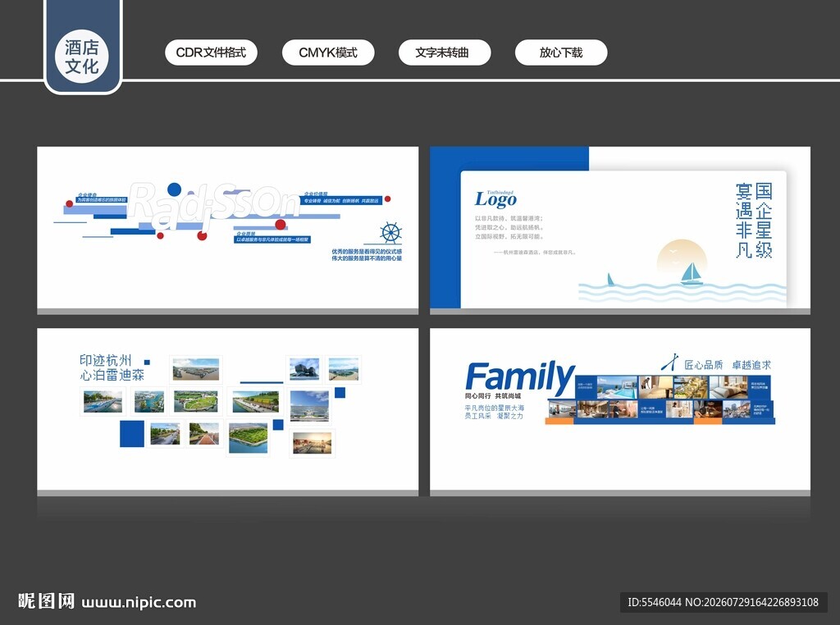The height and width of the screenshot is (625, 840).
Task: Click the 文字未转曲 pill label
Action: (x=444, y=52)
